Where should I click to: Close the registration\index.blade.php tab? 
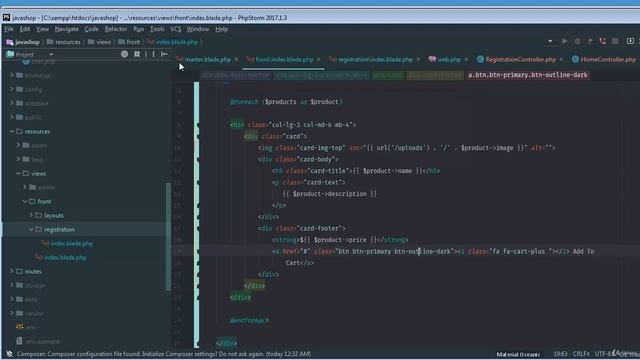tap(418, 60)
